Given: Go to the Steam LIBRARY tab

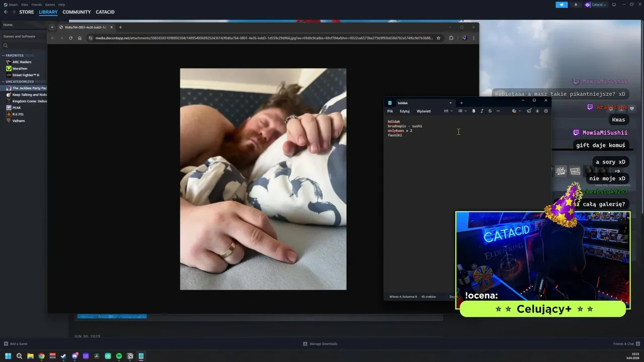Looking at the screenshot, I should (48, 12).
